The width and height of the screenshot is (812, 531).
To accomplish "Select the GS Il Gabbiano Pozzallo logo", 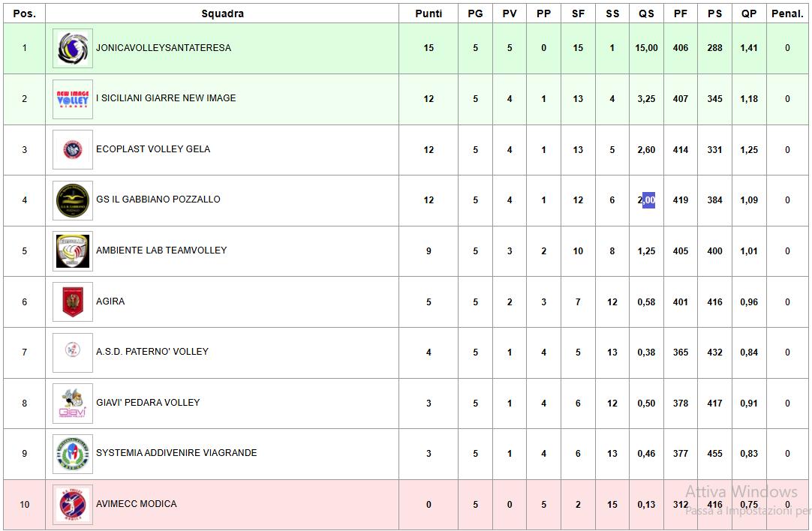I will click(x=73, y=200).
